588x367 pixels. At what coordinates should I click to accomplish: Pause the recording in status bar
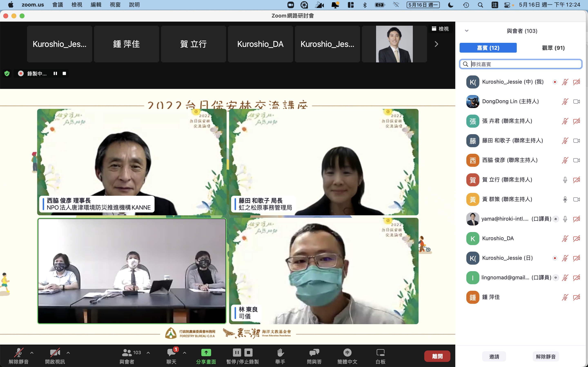coord(55,73)
